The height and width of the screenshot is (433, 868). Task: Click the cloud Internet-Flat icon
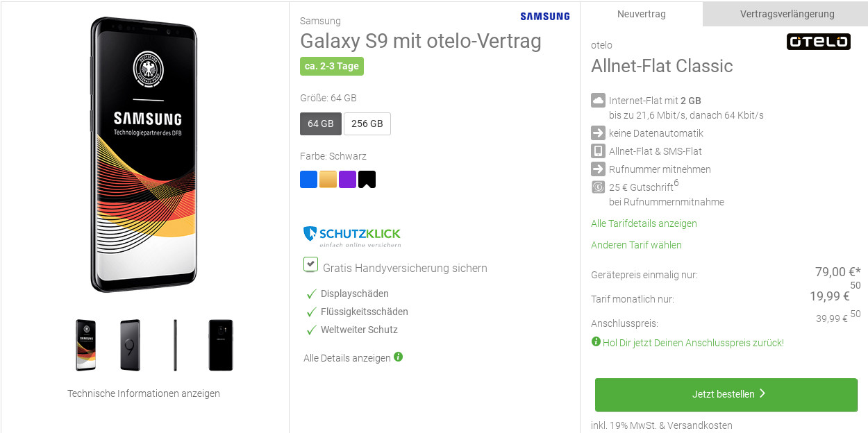coord(598,100)
